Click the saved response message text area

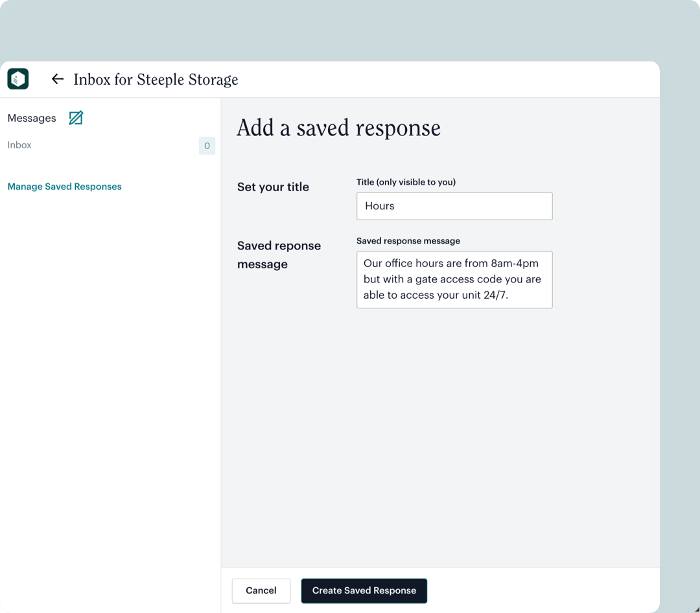454,279
